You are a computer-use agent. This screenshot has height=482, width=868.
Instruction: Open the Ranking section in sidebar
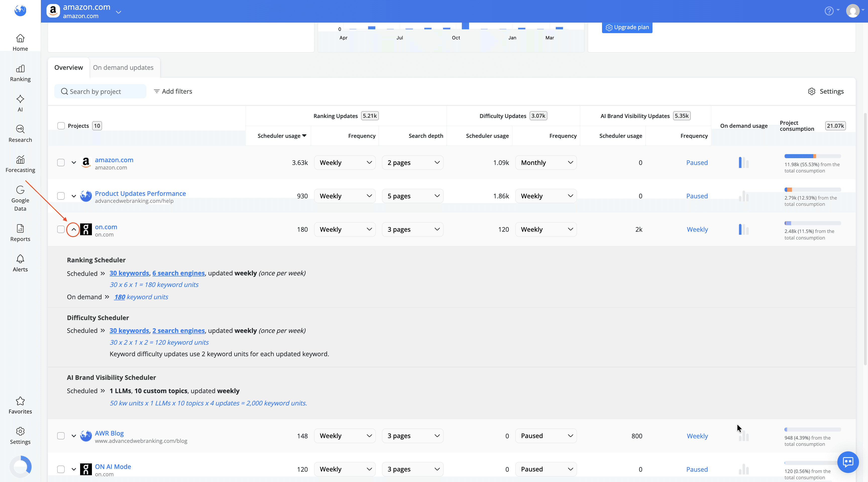point(20,73)
